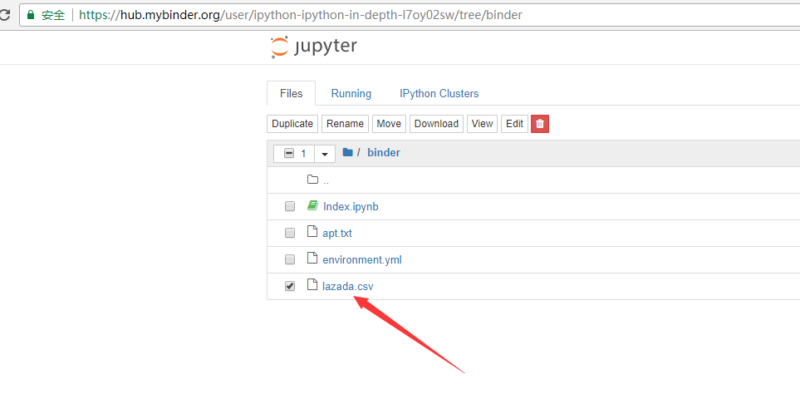
Task: Open the apt.txt file link
Action: click(x=337, y=233)
